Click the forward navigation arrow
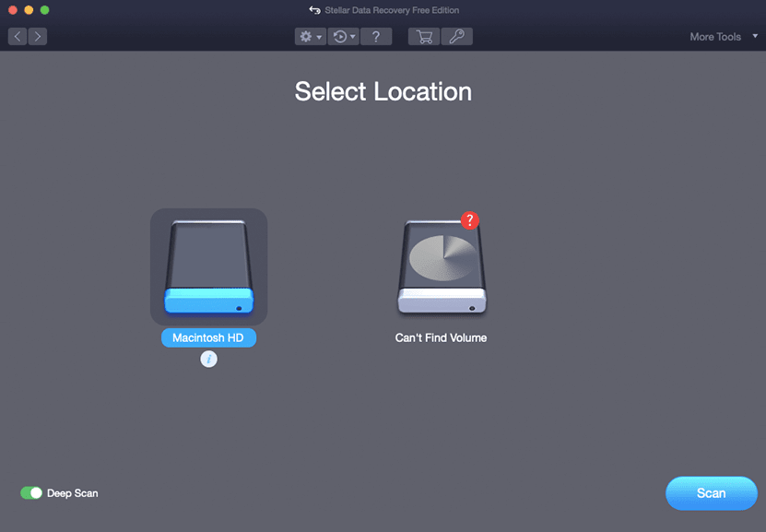 pyautogui.click(x=37, y=37)
